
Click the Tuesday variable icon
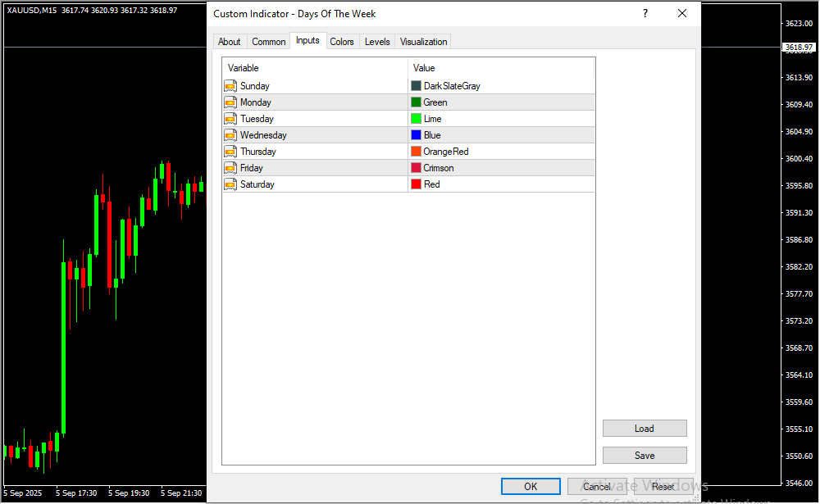coord(230,119)
